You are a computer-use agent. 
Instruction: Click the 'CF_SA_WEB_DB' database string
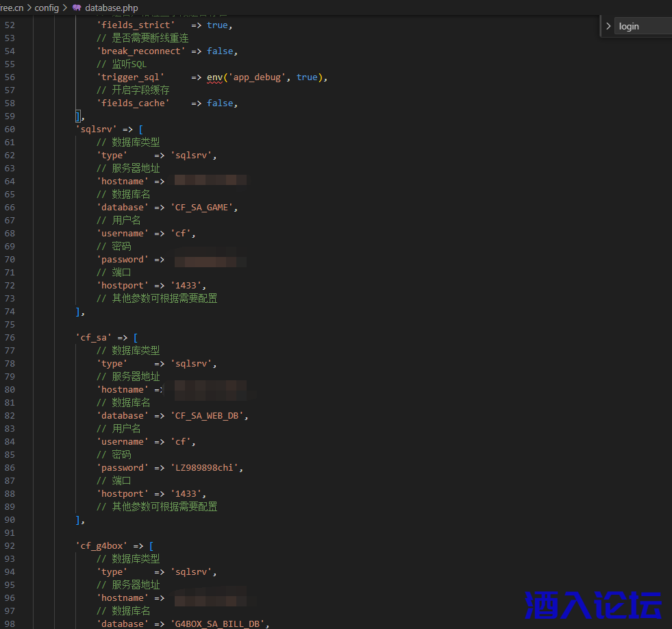pos(209,415)
